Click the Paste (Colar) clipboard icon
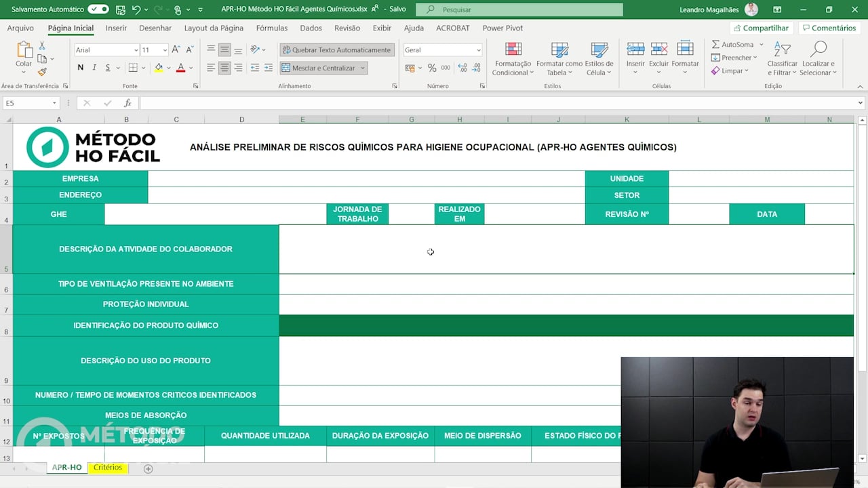The width and height of the screenshot is (868, 488). 24,49
